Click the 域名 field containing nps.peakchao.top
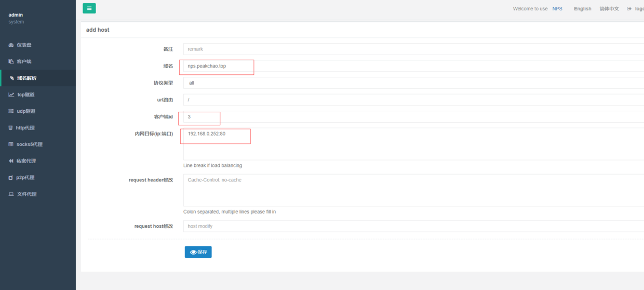The width and height of the screenshot is (644, 290). (413, 66)
